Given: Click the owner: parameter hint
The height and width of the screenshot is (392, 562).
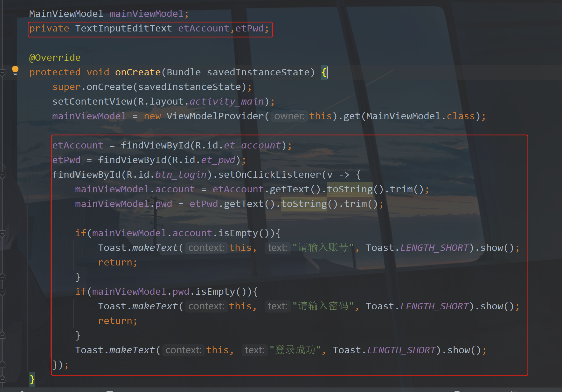Looking at the screenshot, I should (289, 116).
